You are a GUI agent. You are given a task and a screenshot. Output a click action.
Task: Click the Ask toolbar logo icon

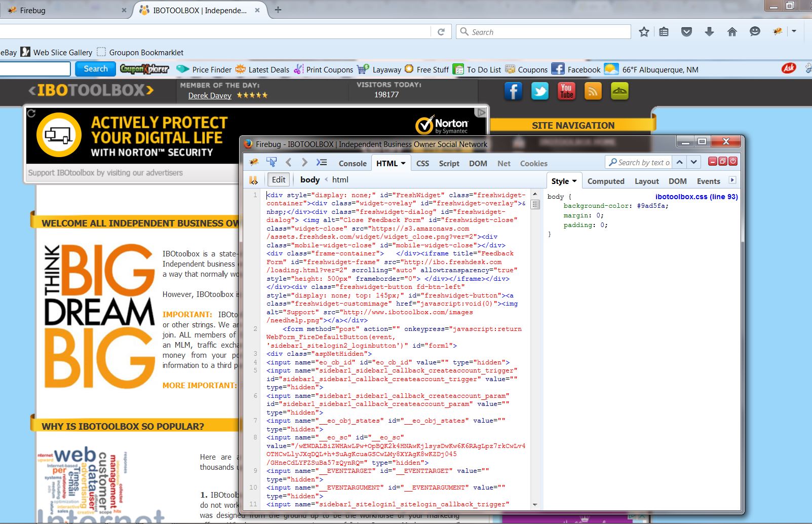point(788,68)
